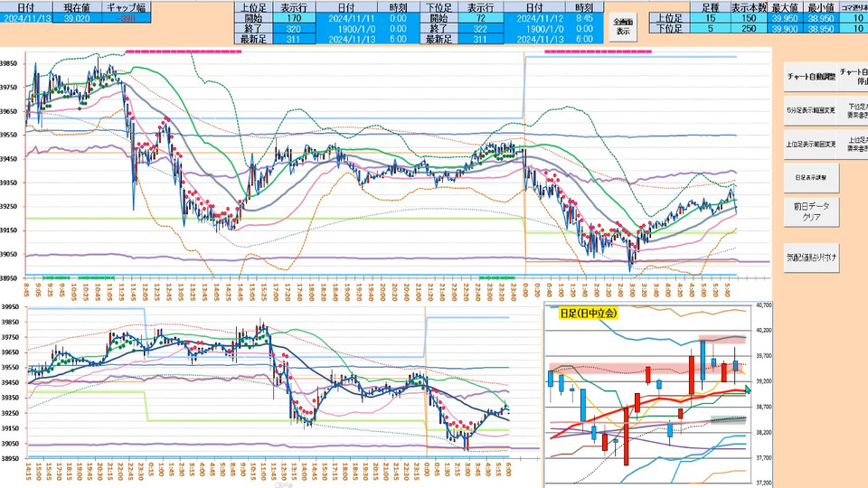Select 下位足 最新足 time 6:00

tap(584, 39)
